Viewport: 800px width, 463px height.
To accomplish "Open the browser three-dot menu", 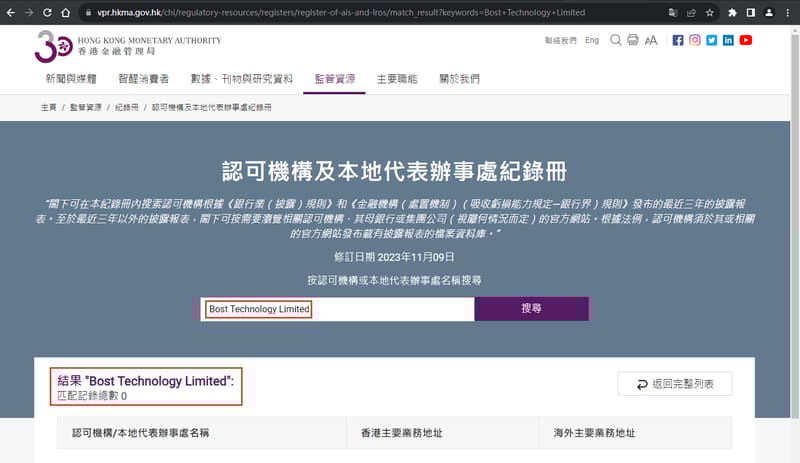I will point(788,13).
